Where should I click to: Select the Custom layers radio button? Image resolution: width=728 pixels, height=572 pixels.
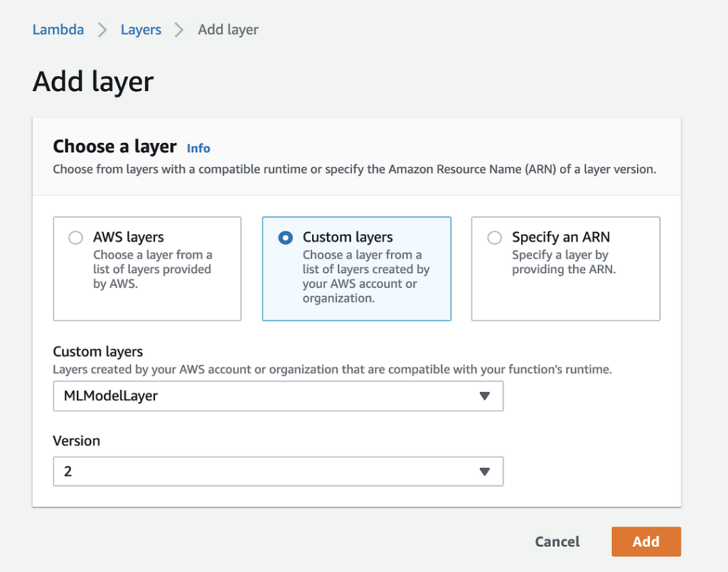click(285, 238)
